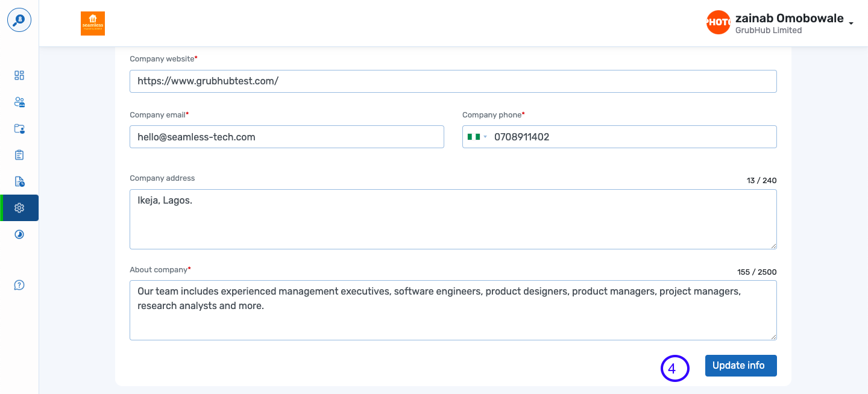This screenshot has height=394, width=868.
Task: Click the clipboard assessments icon in sidebar
Action: pyautogui.click(x=19, y=155)
